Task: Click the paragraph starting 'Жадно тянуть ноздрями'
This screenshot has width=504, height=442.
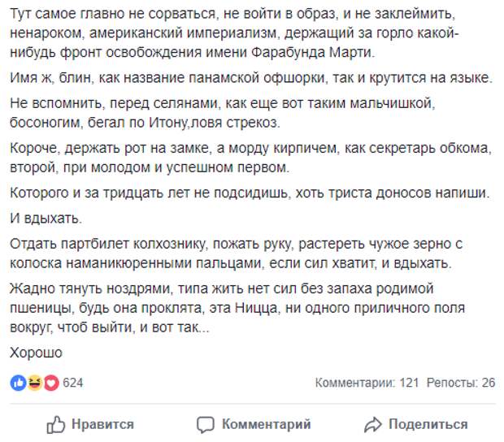Action: click(237, 308)
